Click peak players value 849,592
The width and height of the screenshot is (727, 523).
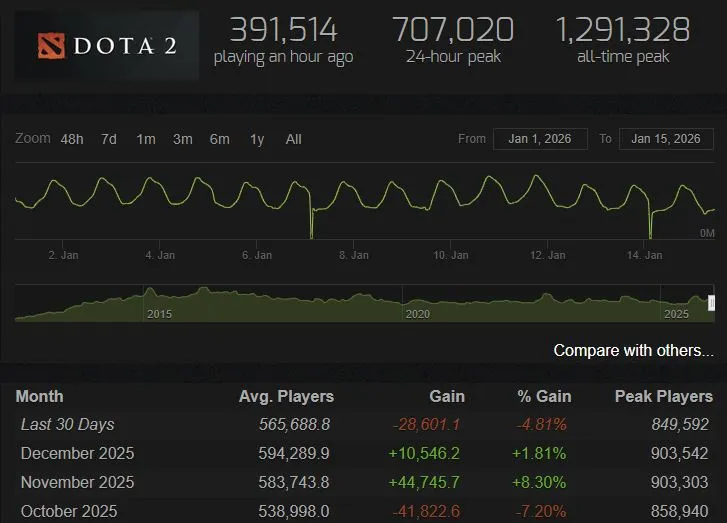(680, 424)
